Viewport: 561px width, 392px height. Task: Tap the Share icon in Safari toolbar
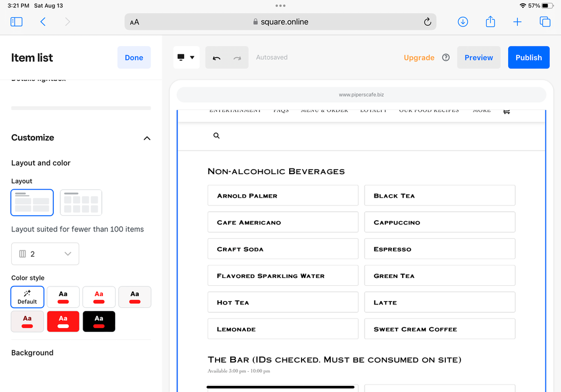coord(490,22)
